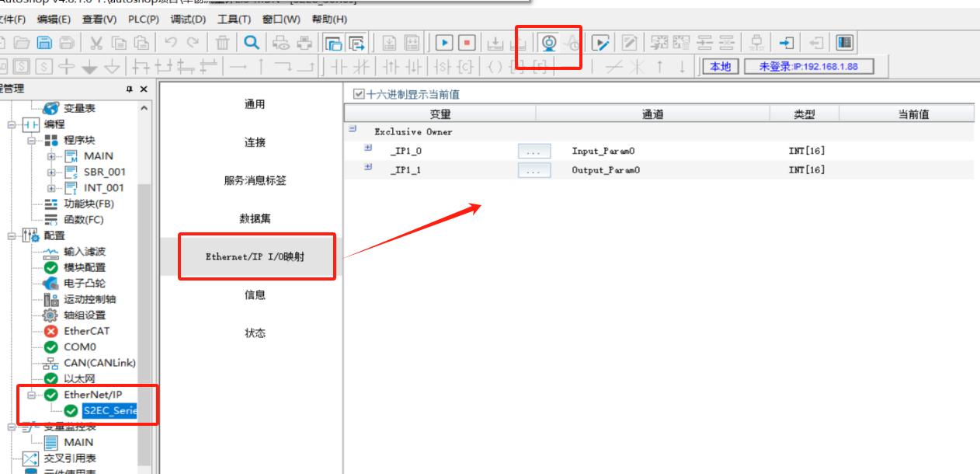Close the project management panel

(143, 89)
